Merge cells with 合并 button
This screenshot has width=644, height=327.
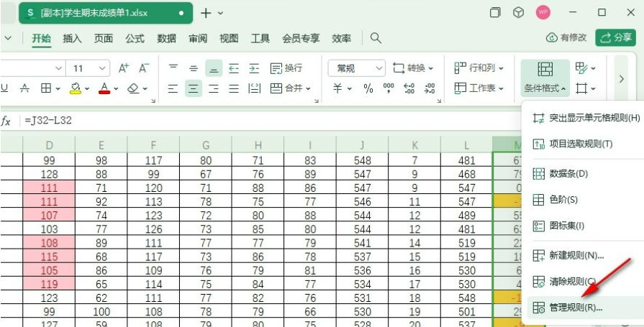click(x=291, y=88)
